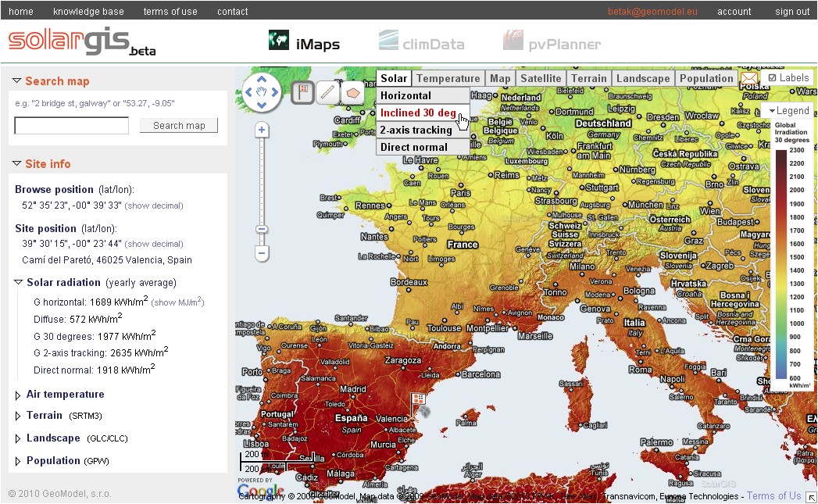Viewport: 818px width, 504px height.
Task: Pan the map right arrow
Action: (275, 92)
